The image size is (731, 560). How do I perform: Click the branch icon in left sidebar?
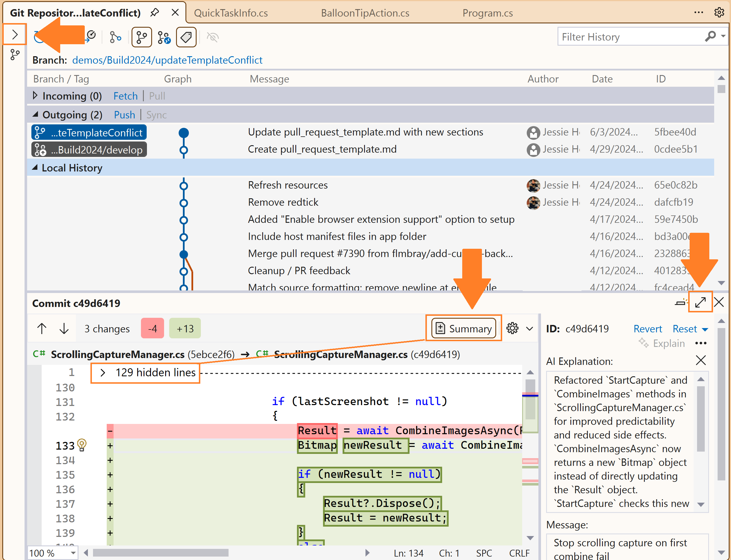15,55
